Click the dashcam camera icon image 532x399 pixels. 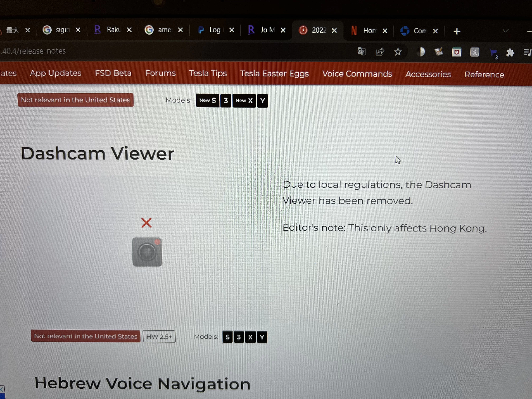(x=147, y=252)
